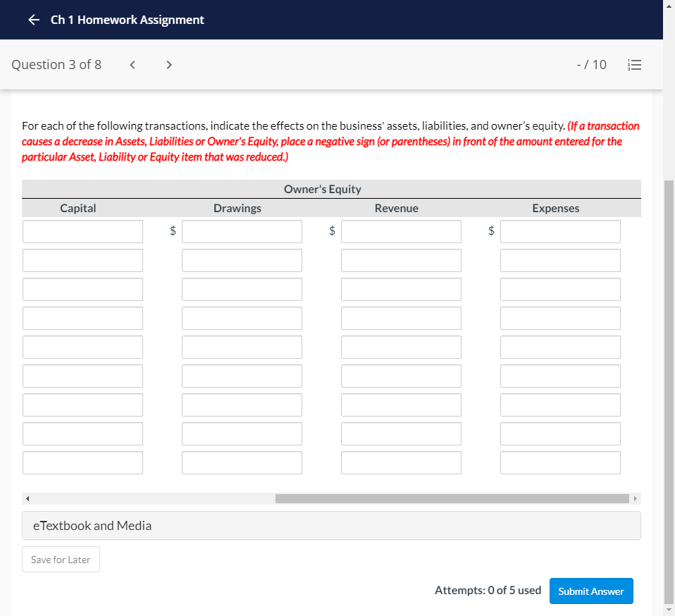Click the last-row Capital input field
The width and height of the screenshot is (675, 616).
click(82, 463)
